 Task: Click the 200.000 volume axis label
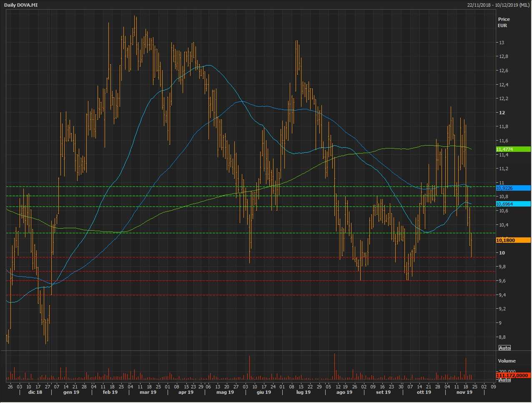coord(507,371)
